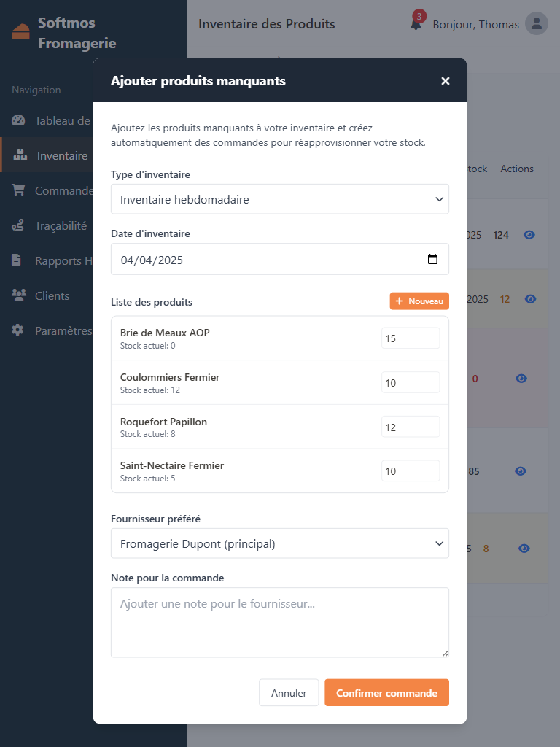
Task: View details eye icon for row with stock 85
Action: [x=521, y=471]
